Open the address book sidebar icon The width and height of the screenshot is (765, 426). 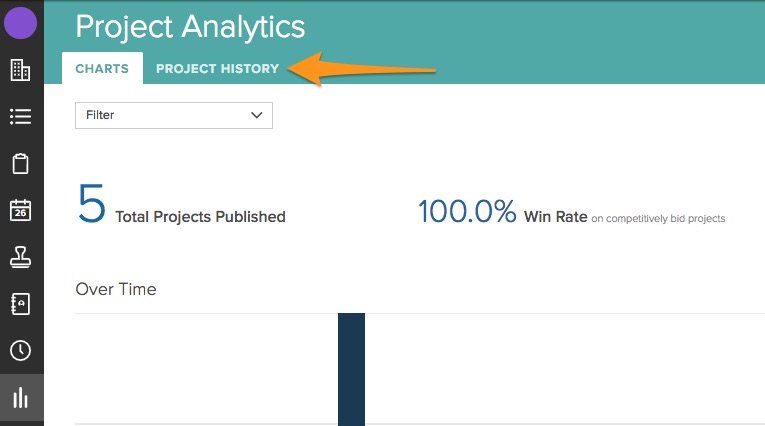pyautogui.click(x=21, y=304)
